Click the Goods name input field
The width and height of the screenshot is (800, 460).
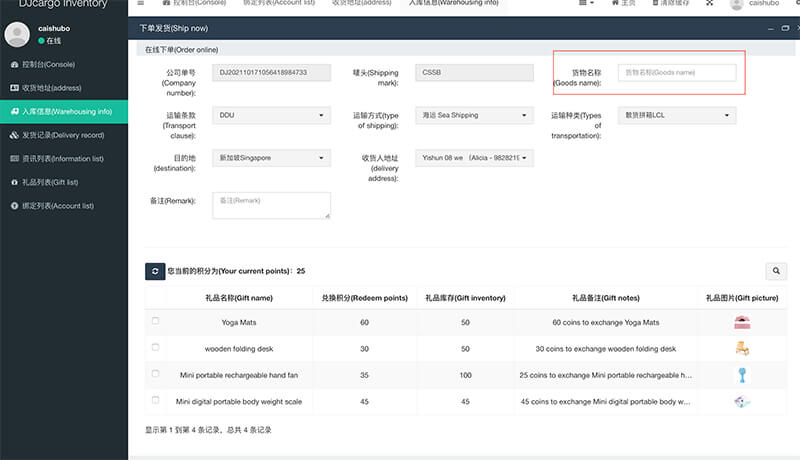tap(677, 72)
